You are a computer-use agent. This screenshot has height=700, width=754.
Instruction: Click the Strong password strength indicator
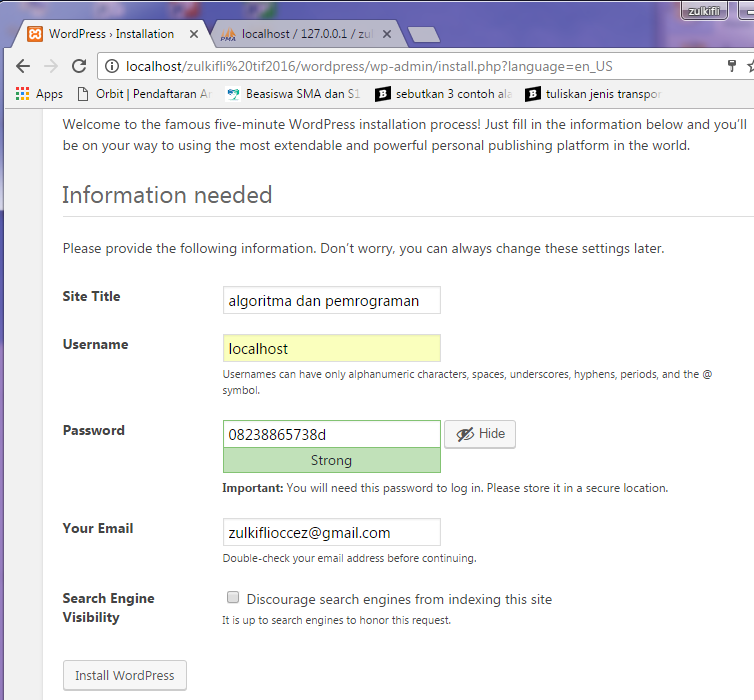coord(332,460)
